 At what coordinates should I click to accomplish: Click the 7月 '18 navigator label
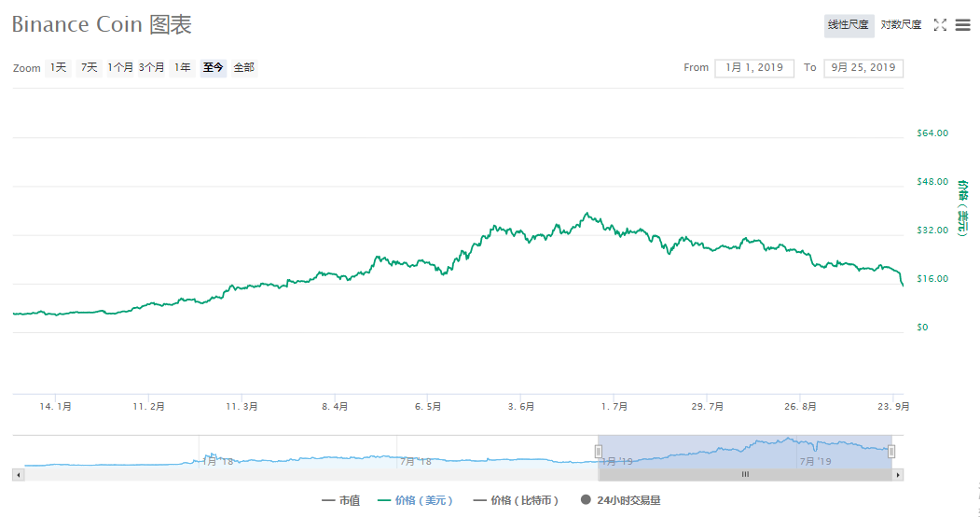pos(416,462)
